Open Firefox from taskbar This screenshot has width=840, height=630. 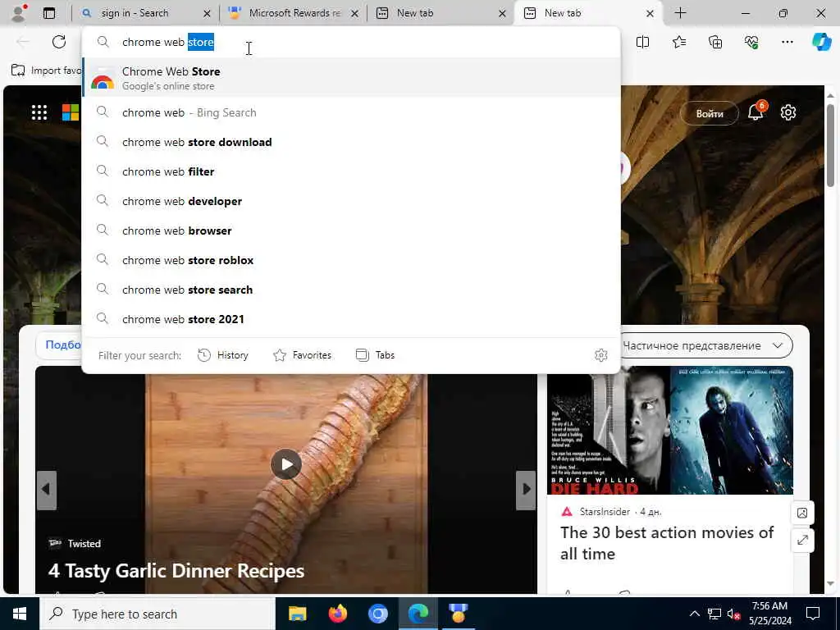[x=337, y=614]
